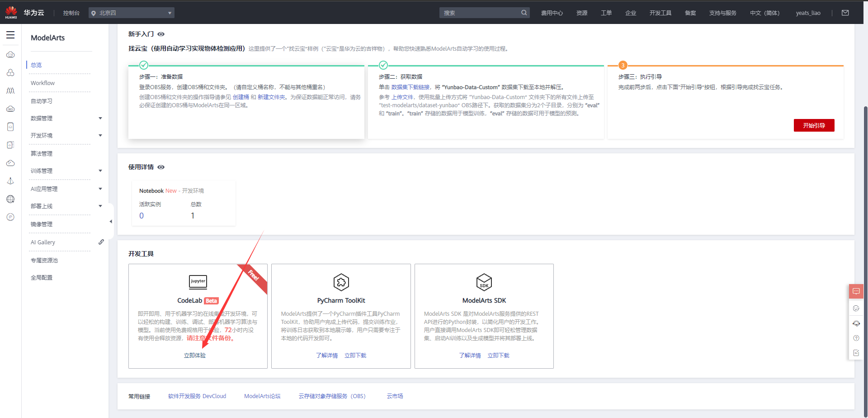Click the Huawei logo in the header
Image resolution: width=868 pixels, height=418 pixels.
11,12
